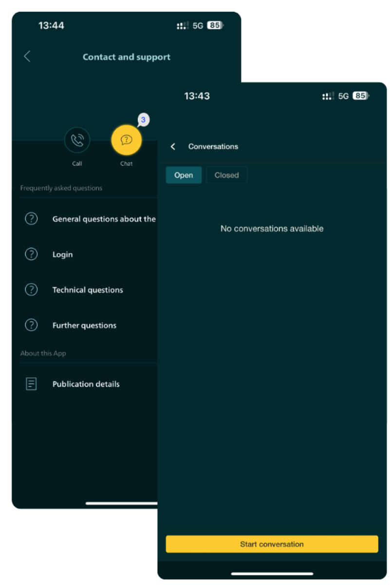392x585 pixels.
Task: Switch to the Closed conversations tab
Action: 226,175
